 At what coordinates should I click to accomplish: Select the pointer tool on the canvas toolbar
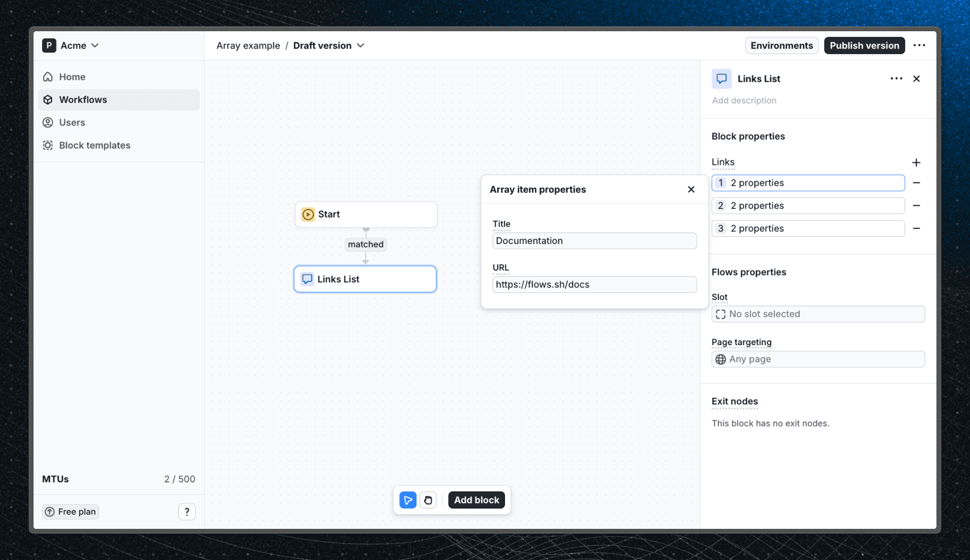pos(408,500)
